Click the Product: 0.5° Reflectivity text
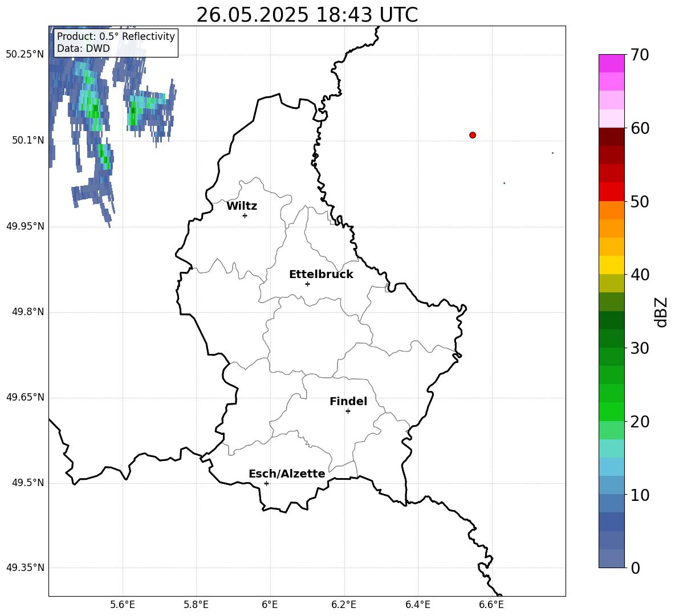Screen dimensions: 675x616 [116, 36]
